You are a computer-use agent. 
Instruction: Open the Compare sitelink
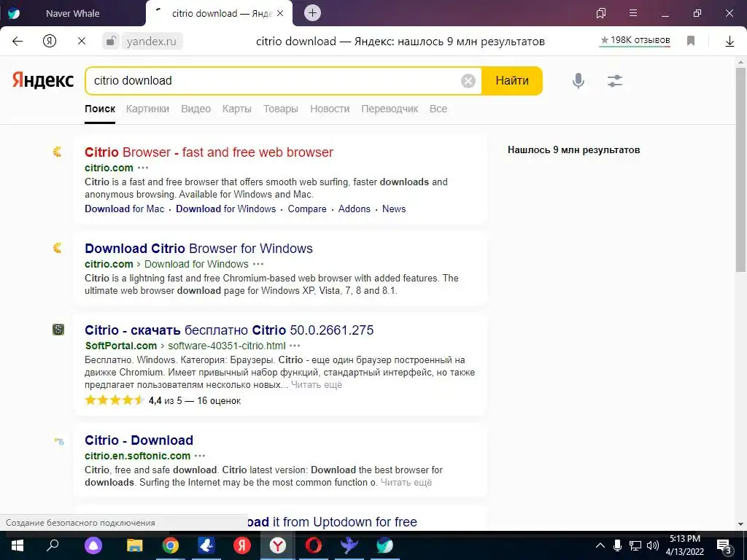(307, 209)
